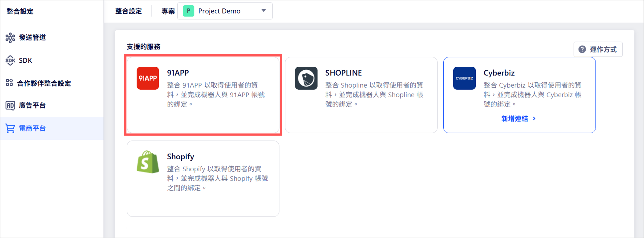The height and width of the screenshot is (238, 644).
Task: Click the chevron next to 新增連結
Action: click(x=534, y=118)
